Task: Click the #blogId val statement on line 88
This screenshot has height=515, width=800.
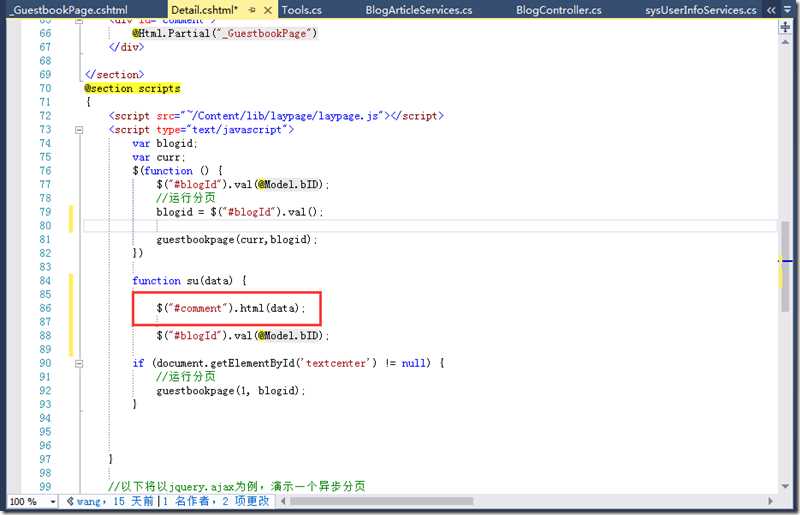Action: tap(242, 336)
